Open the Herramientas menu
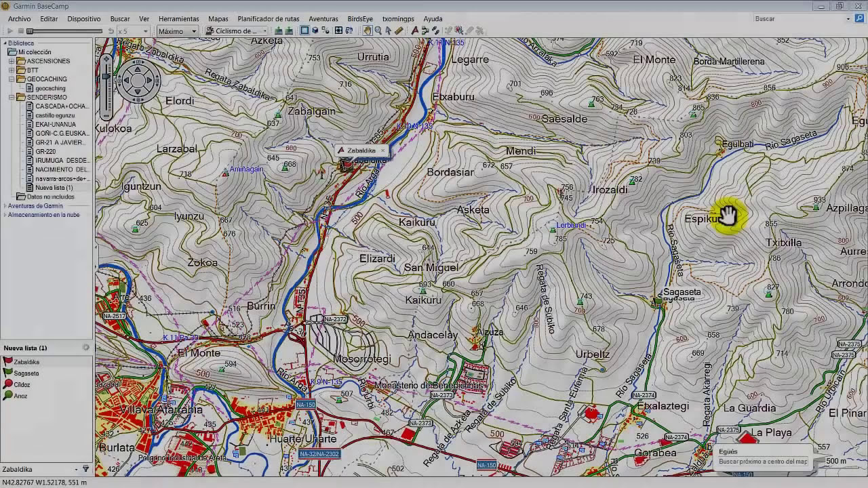Image resolution: width=868 pixels, height=488 pixels. click(178, 19)
